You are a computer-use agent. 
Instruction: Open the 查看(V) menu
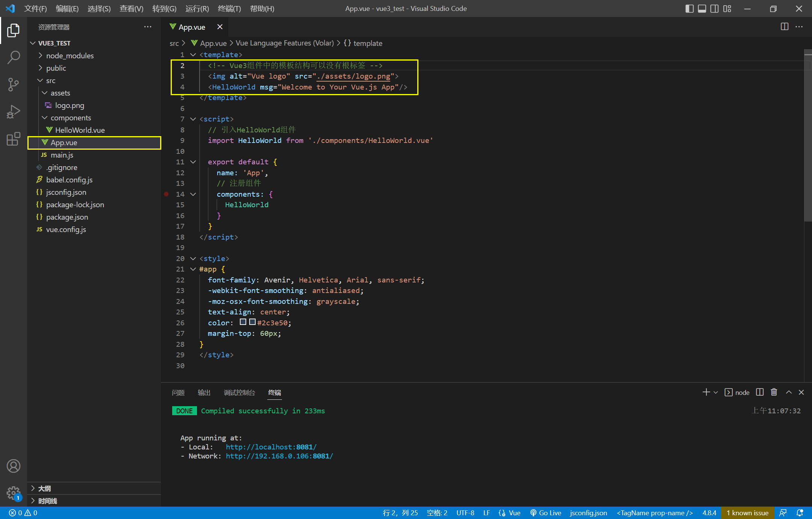pyautogui.click(x=132, y=8)
